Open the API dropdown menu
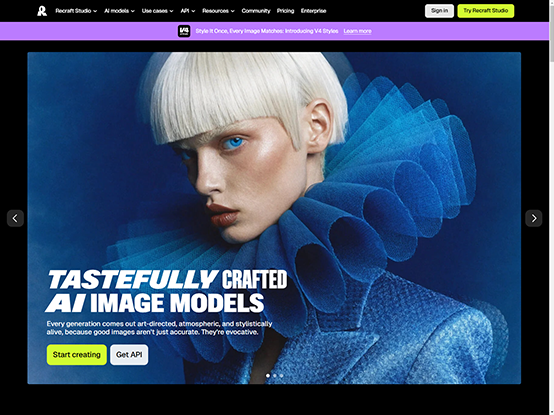The image size is (554, 415). click(x=188, y=11)
